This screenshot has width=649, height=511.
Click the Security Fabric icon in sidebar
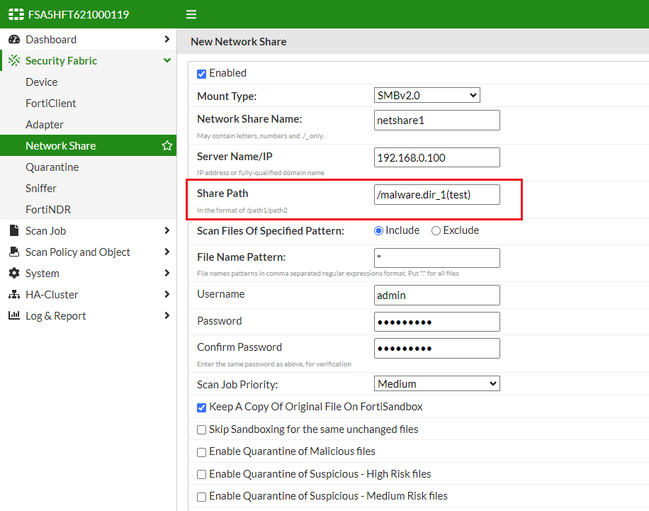click(14, 61)
